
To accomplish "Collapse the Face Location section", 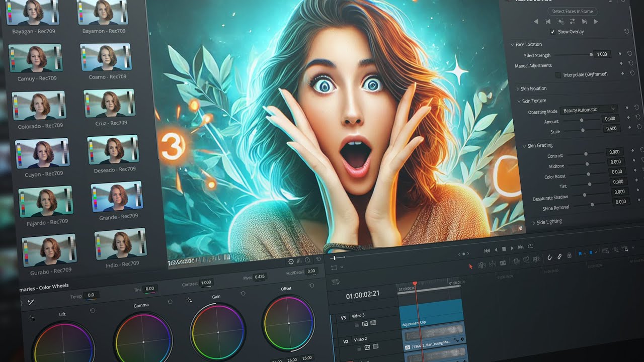I will pyautogui.click(x=512, y=45).
